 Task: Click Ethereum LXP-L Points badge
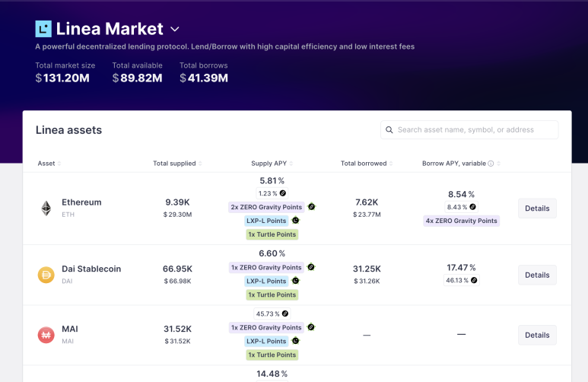pyautogui.click(x=266, y=221)
